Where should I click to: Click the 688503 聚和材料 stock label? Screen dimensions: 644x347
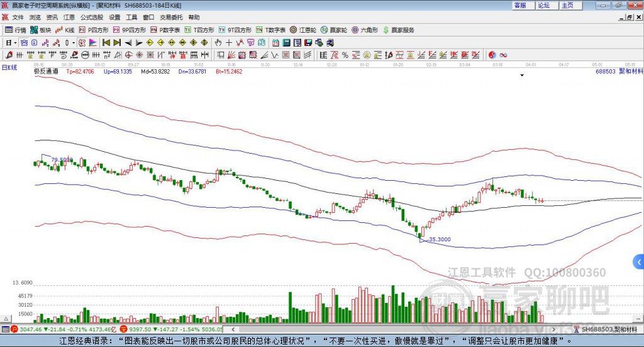(x=619, y=71)
